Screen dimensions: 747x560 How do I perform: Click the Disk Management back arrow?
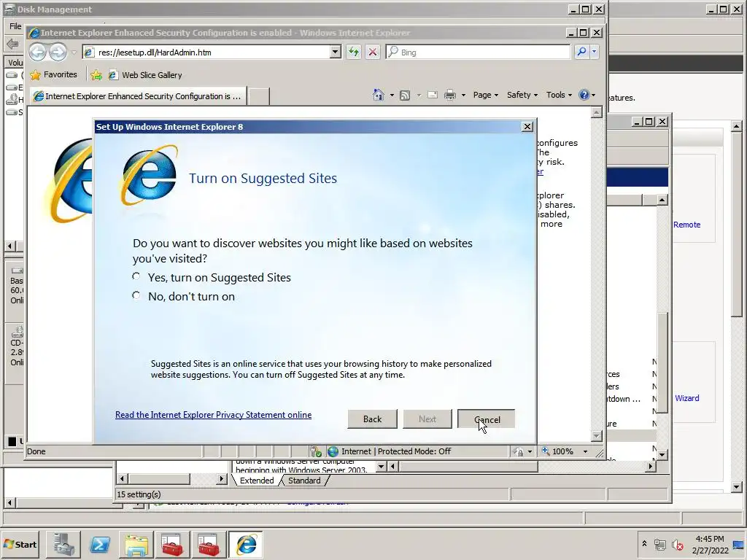(x=12, y=44)
